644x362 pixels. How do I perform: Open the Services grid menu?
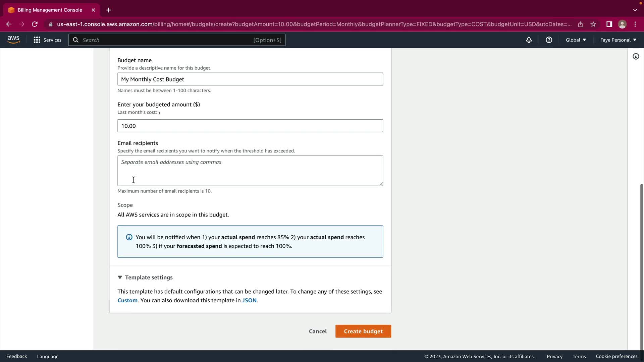coord(47,40)
